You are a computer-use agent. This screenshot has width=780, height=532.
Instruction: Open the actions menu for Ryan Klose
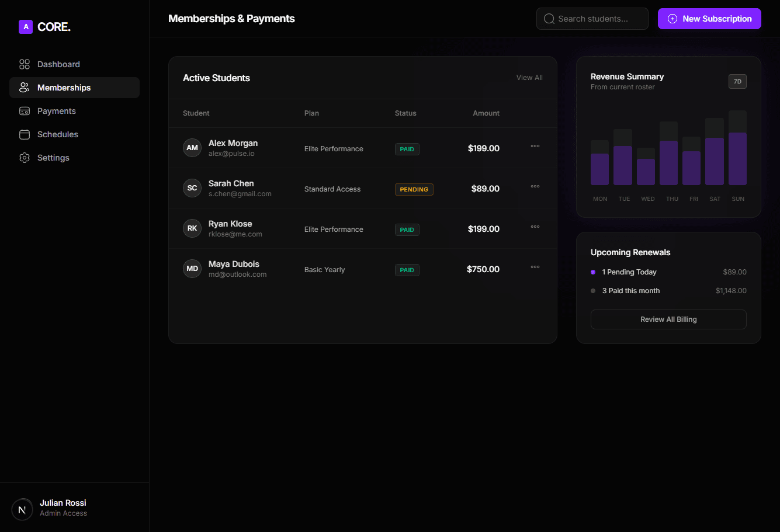pos(535,227)
